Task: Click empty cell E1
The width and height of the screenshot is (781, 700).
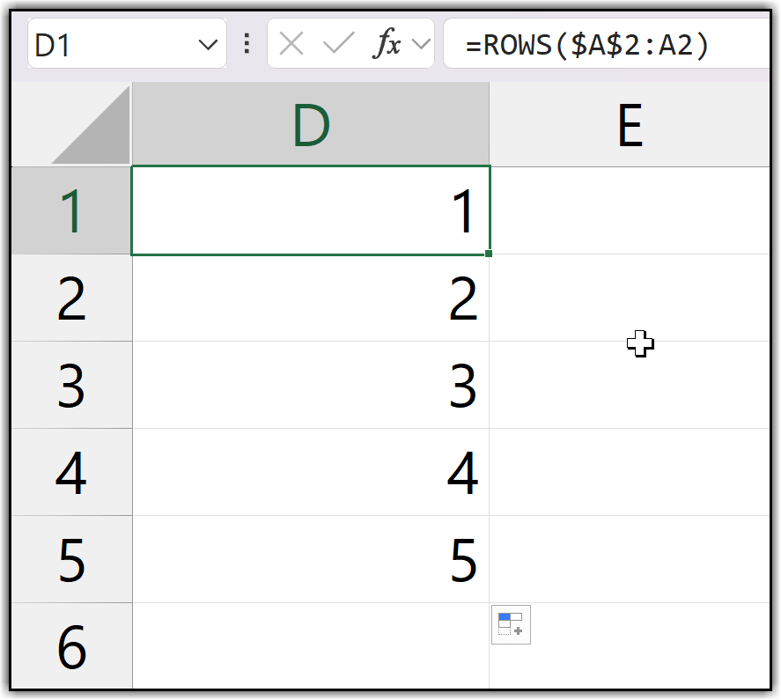Action: point(629,211)
